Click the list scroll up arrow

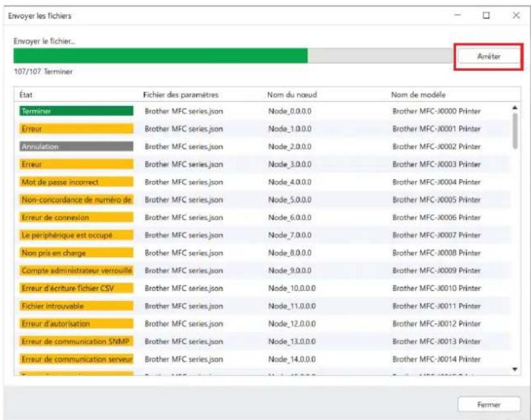(x=515, y=107)
